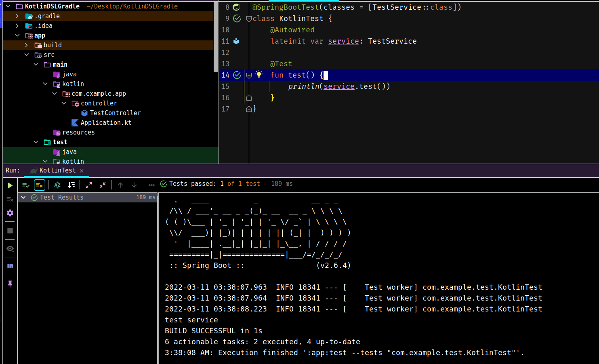The width and height of the screenshot is (599, 364).
Task: Collapse the app module
Action: [x=17, y=36]
